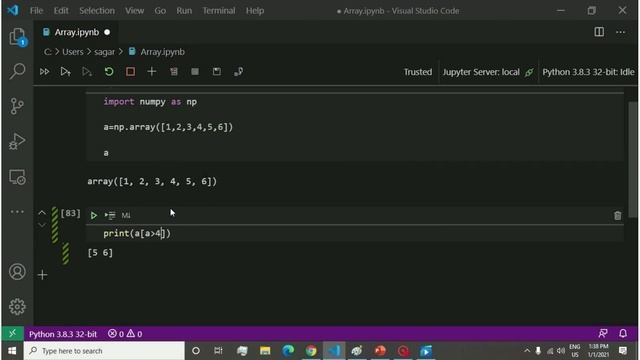Open the variable explorer

(x=195, y=72)
